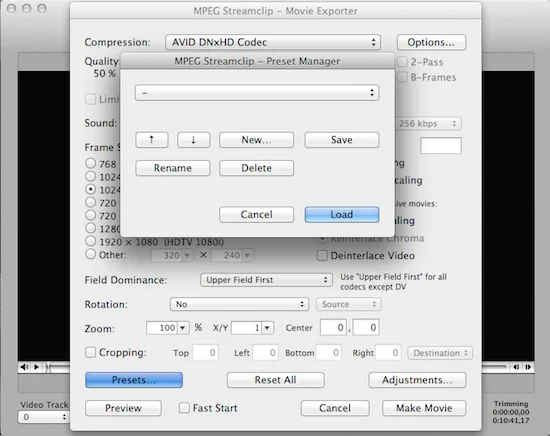Open codec Options... dialog

click(431, 42)
